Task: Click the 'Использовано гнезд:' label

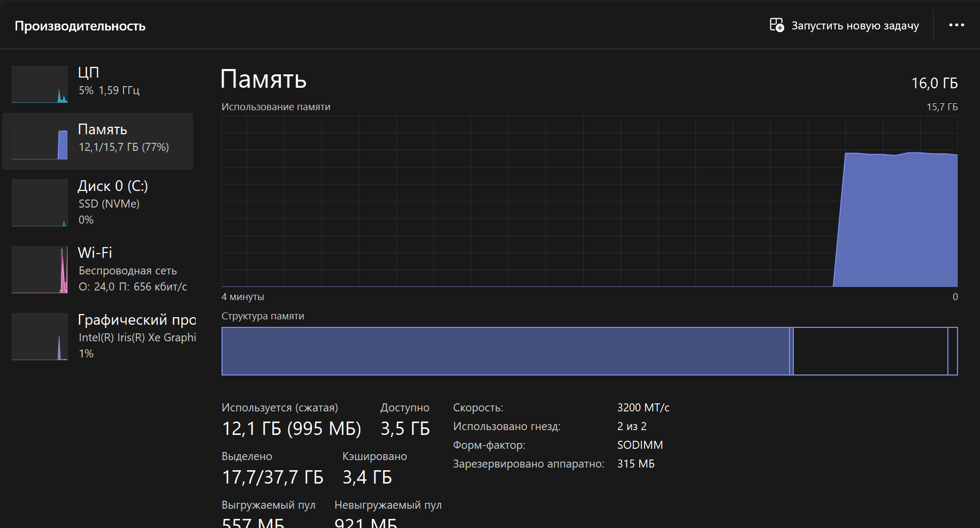Action: [x=507, y=426]
